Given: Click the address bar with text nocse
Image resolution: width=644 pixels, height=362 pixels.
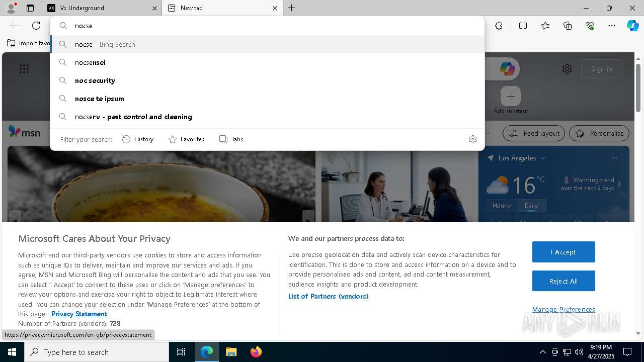Looking at the screenshot, I should tap(267, 26).
